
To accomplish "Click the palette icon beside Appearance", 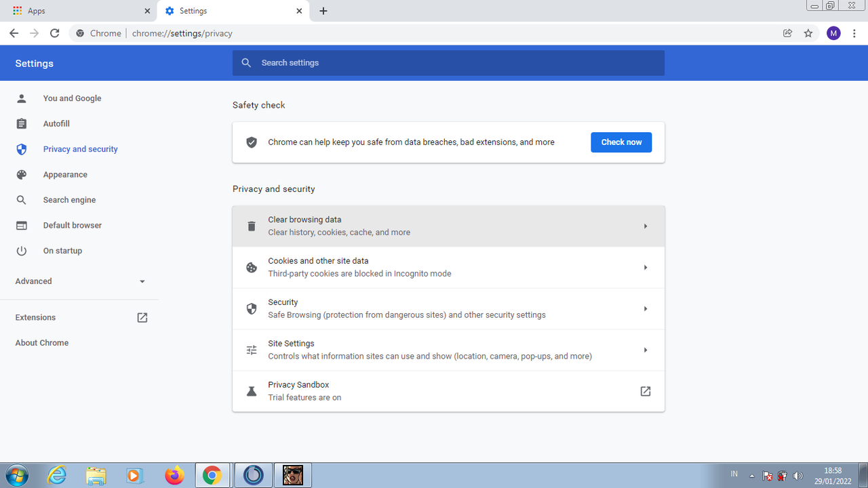I will (x=22, y=175).
